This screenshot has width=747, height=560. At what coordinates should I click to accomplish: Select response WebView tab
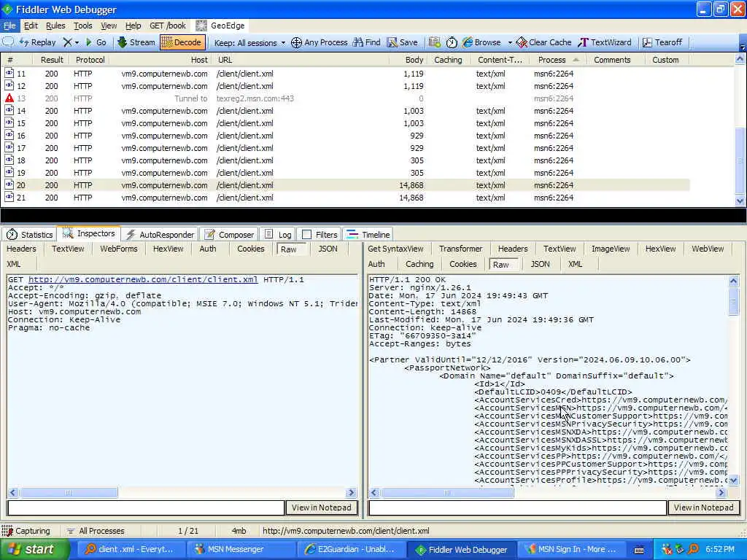[x=708, y=249]
